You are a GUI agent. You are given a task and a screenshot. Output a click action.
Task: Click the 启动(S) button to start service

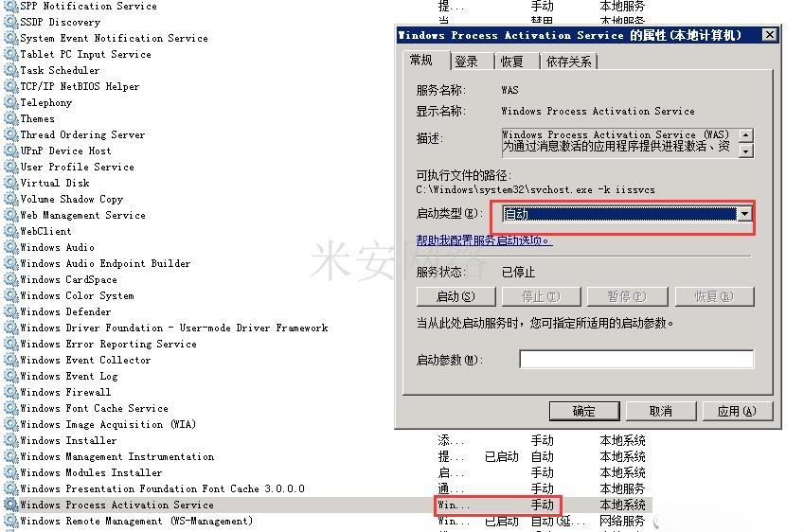455,296
